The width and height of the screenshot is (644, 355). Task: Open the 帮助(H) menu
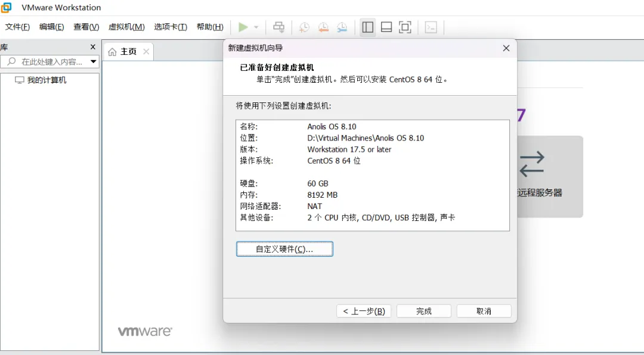[210, 27]
